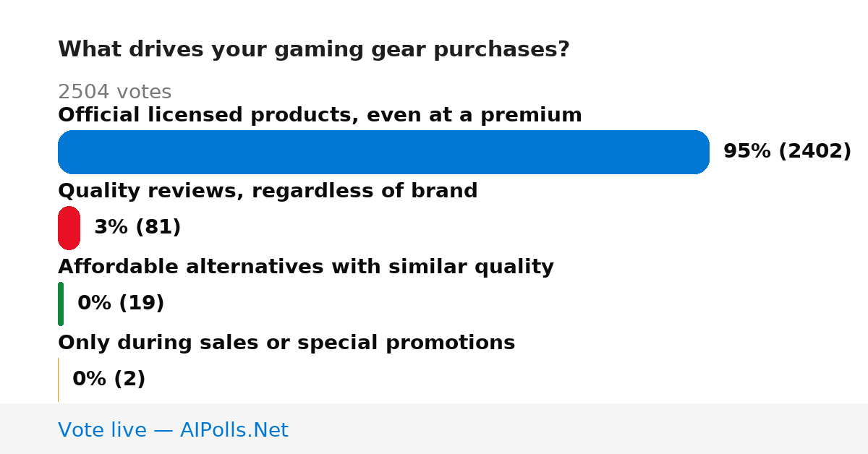Click the 3% (81) result label

click(x=137, y=228)
